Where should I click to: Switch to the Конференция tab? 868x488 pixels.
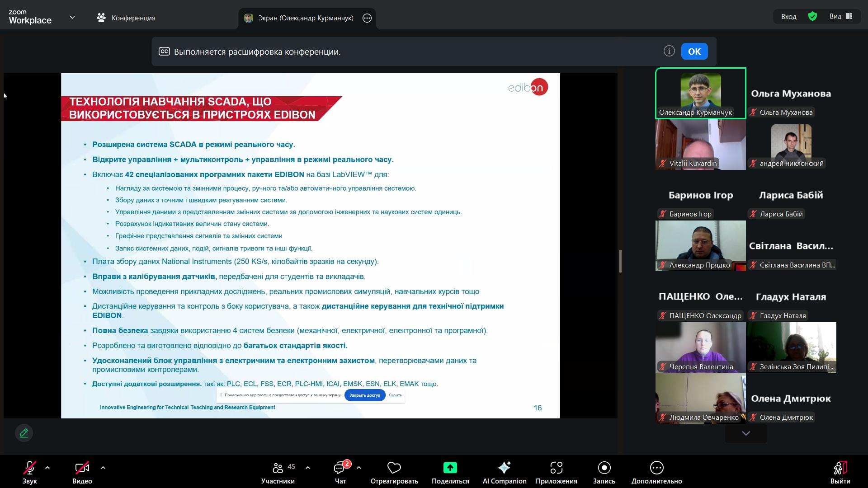click(126, 18)
